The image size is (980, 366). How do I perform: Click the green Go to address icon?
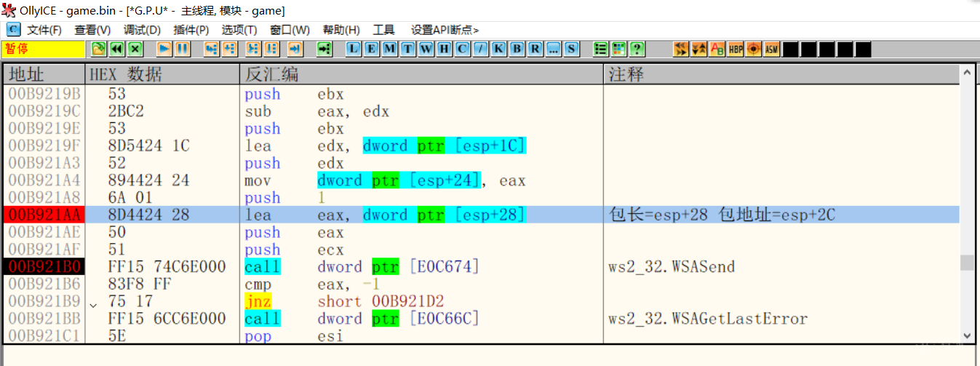click(324, 49)
